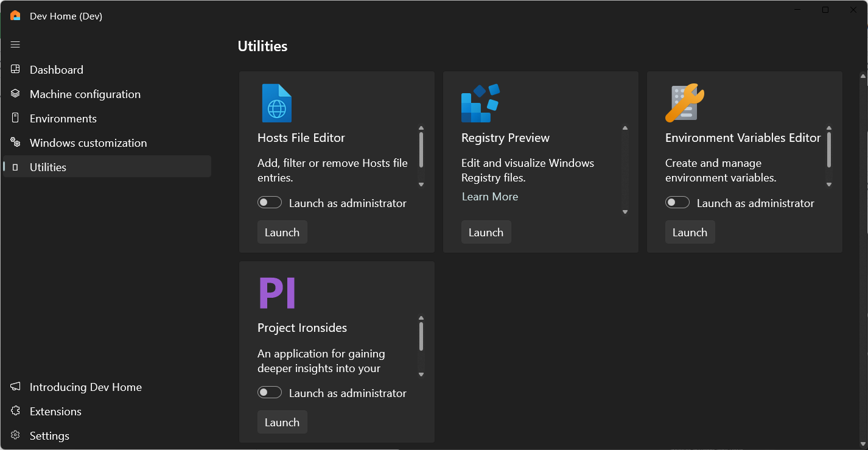The width and height of the screenshot is (868, 450).
Task: Open the Environments page
Action: (107, 118)
